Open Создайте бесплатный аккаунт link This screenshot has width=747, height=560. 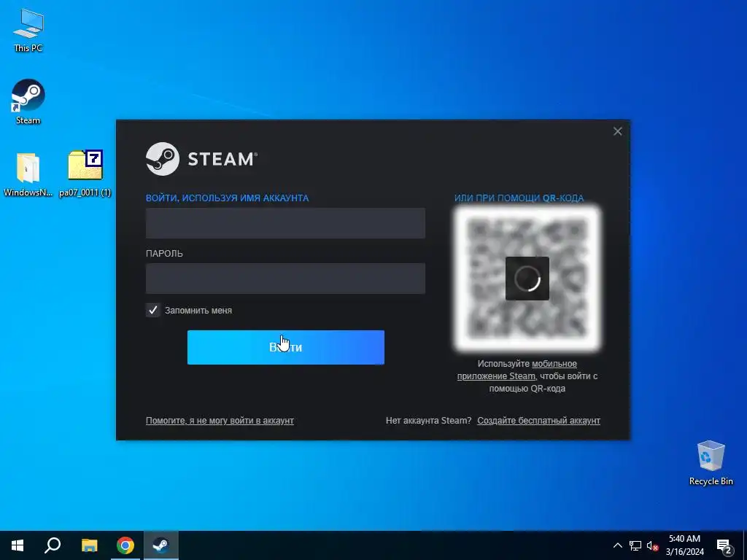pyautogui.click(x=539, y=421)
